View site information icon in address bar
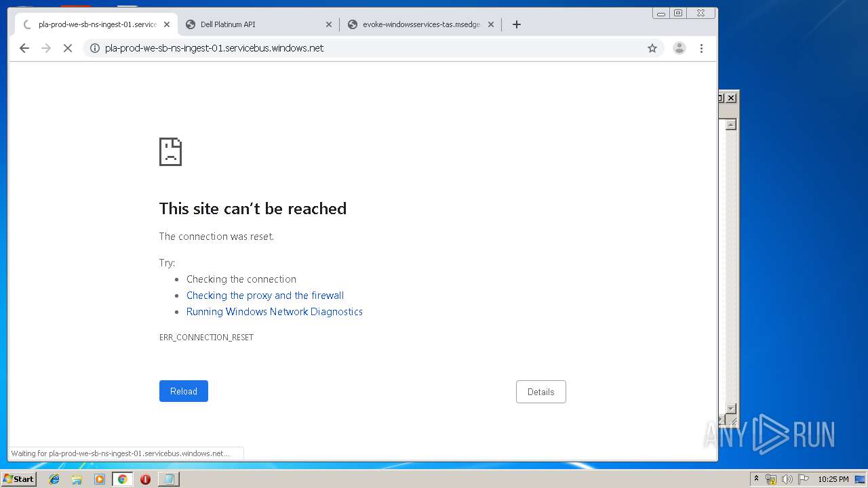Screen dimensions: 868x488 coord(95,48)
